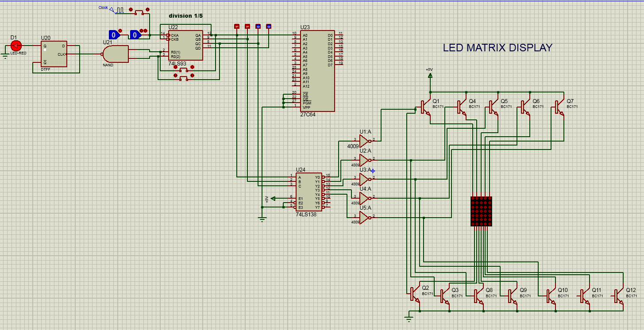
Task: Select the ground symbol below transistor Q2
Action: 409,318
